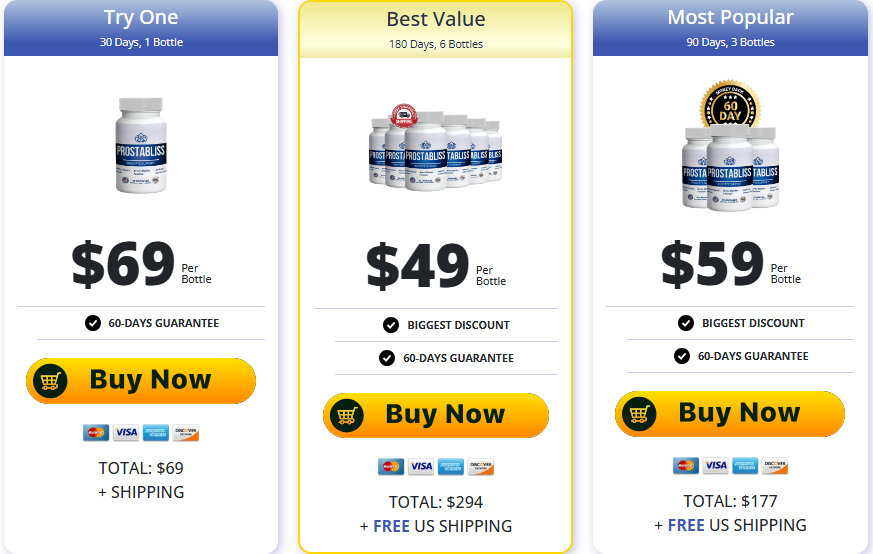Select the Try One plan header
Viewport: 873px width, 554px height.
pyautogui.click(x=141, y=28)
